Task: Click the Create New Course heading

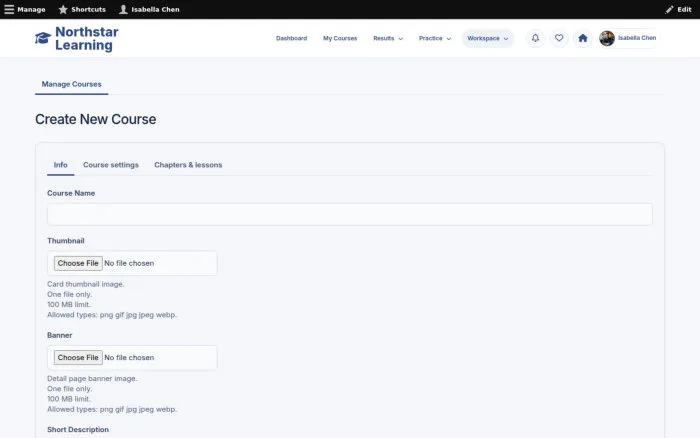Action: pyautogui.click(x=96, y=119)
